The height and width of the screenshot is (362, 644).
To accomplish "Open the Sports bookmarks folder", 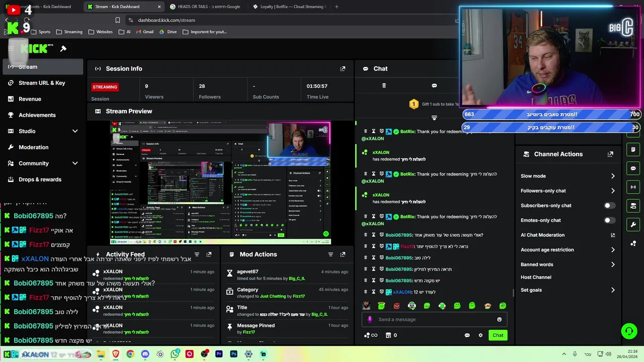I will point(41,32).
